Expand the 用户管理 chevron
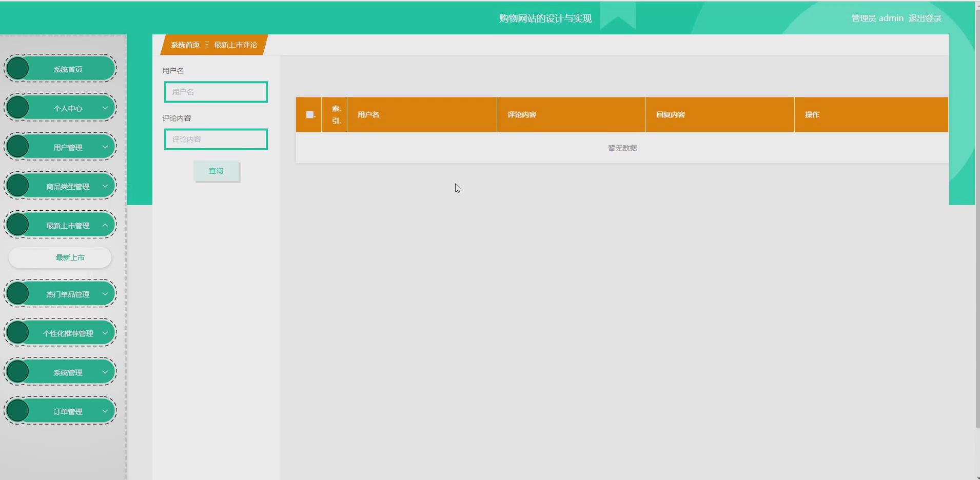The image size is (980, 480). pyautogui.click(x=105, y=147)
